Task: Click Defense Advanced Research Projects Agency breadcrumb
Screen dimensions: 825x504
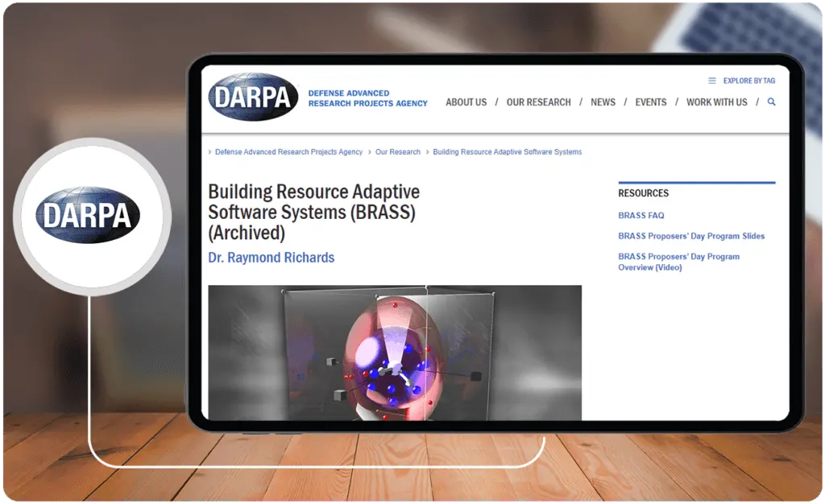Action: (x=288, y=152)
